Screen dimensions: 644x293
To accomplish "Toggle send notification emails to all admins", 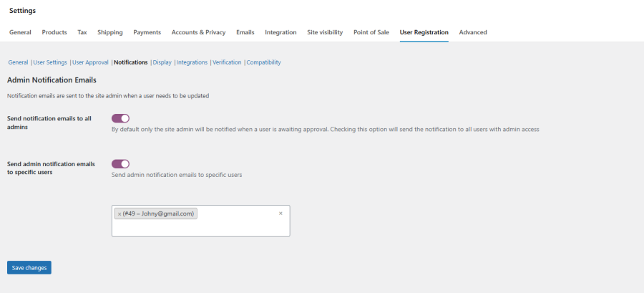I will pos(120,118).
